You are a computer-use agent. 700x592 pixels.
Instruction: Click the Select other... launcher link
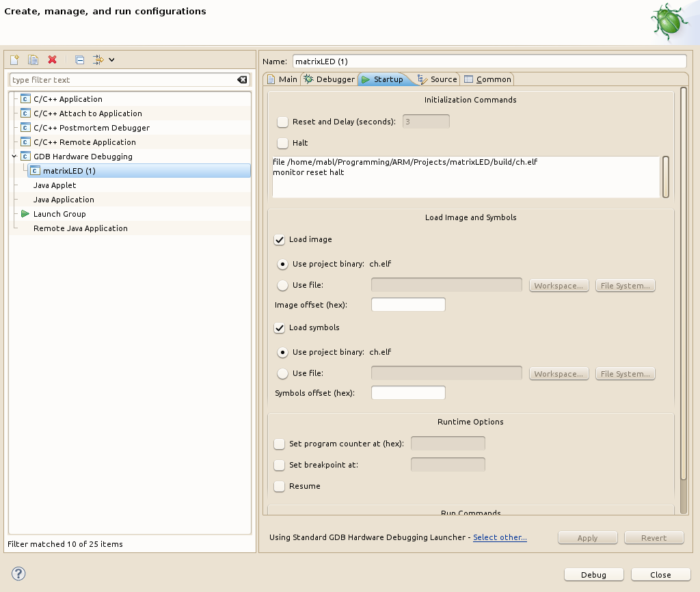(x=500, y=537)
